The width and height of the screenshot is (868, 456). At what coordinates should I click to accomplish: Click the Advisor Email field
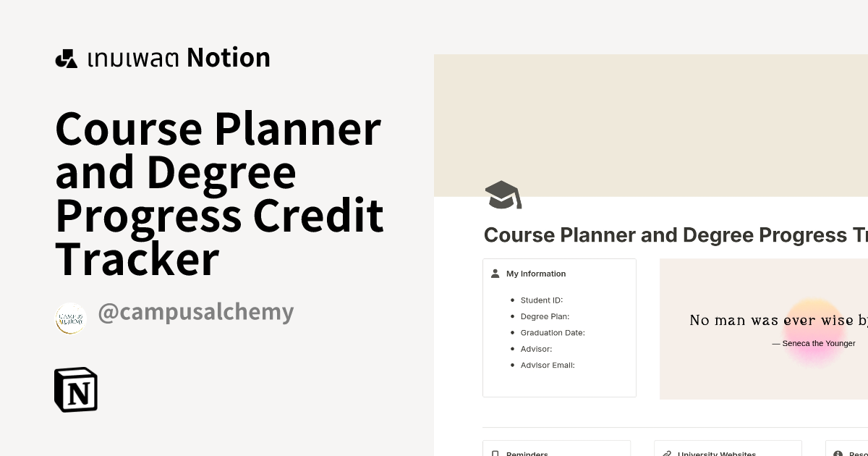tap(547, 366)
